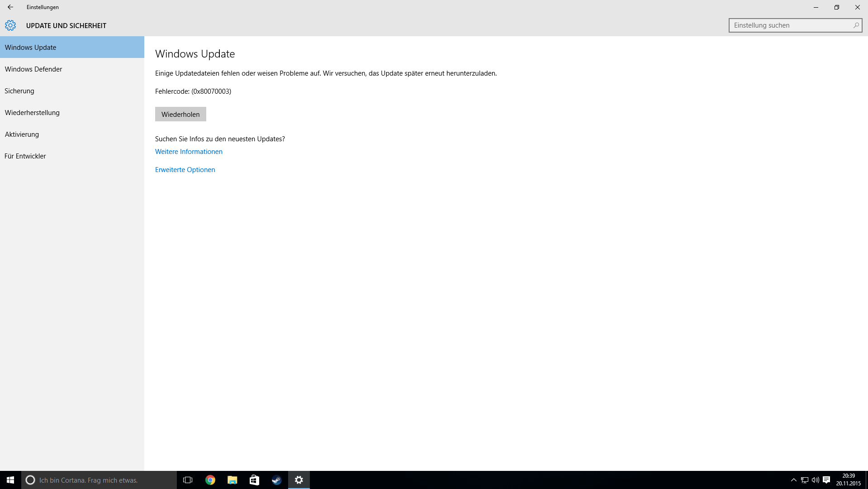Open the Weitere Informationen link
This screenshot has width=868, height=489.
coord(189,152)
